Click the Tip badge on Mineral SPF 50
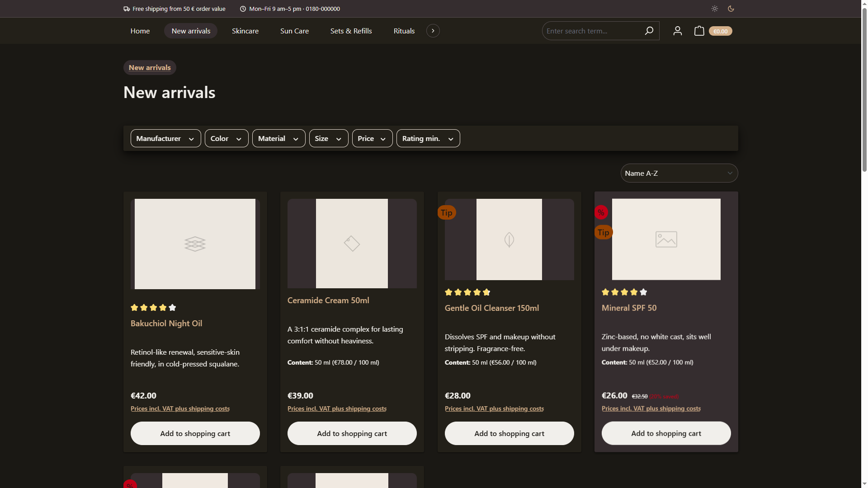Viewport: 868px width, 488px height. pyautogui.click(x=604, y=232)
